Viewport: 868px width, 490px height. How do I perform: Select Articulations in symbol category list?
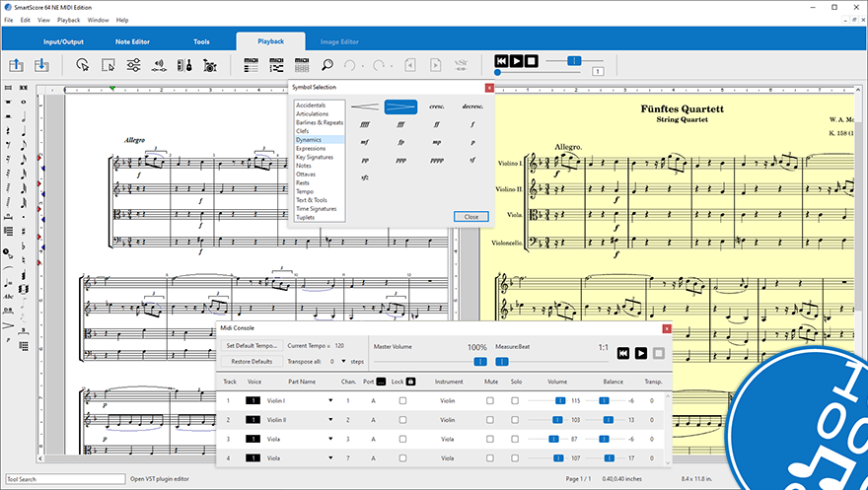(x=312, y=114)
